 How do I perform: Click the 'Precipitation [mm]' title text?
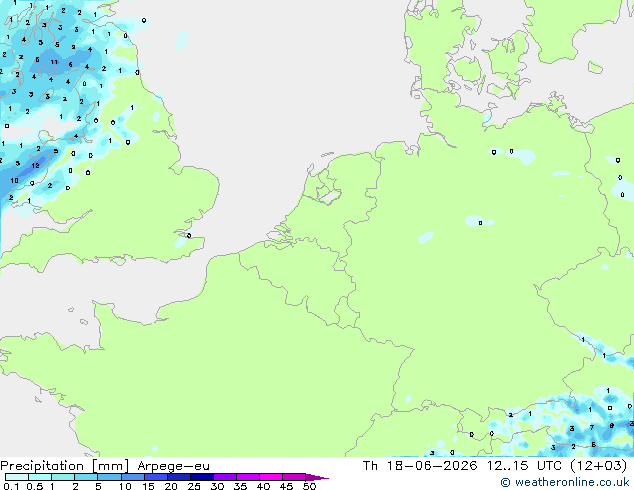65,466
